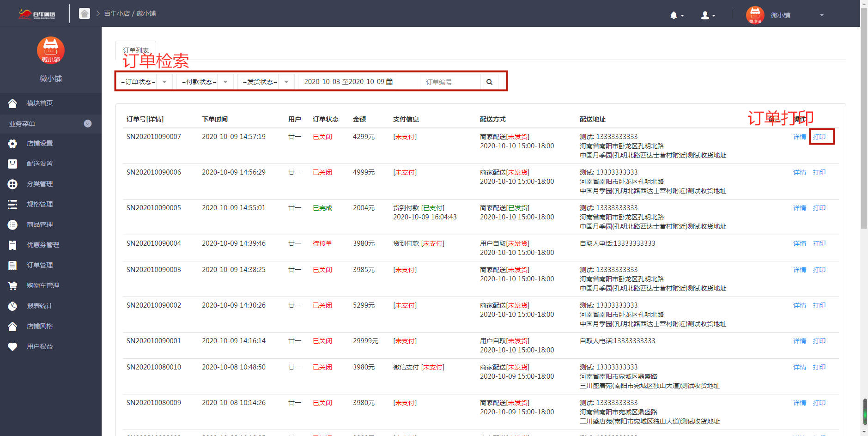Click 微信支付 [未支付] payment info
This screenshot has height=436, width=868.
coord(419,367)
